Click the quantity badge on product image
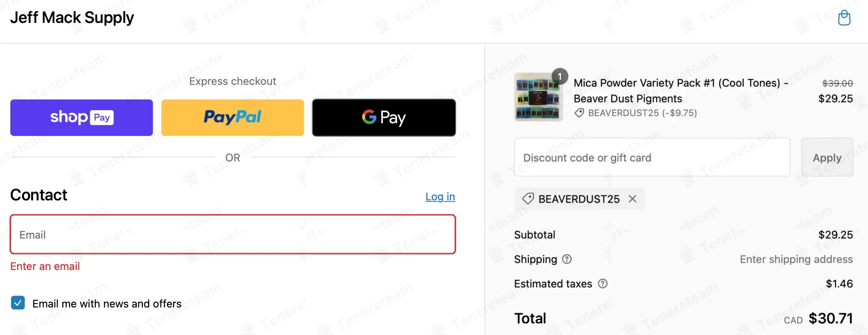The image size is (868, 335). pos(560,76)
